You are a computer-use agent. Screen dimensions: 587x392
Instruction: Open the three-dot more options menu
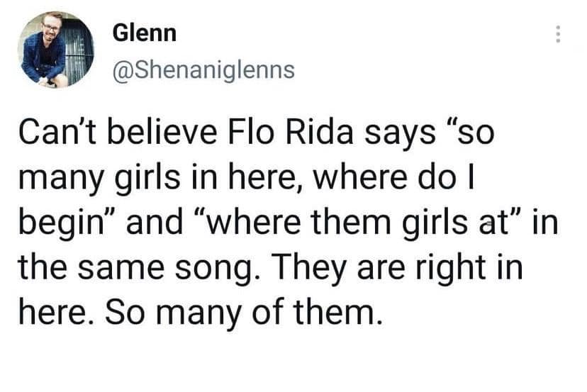pyautogui.click(x=559, y=35)
